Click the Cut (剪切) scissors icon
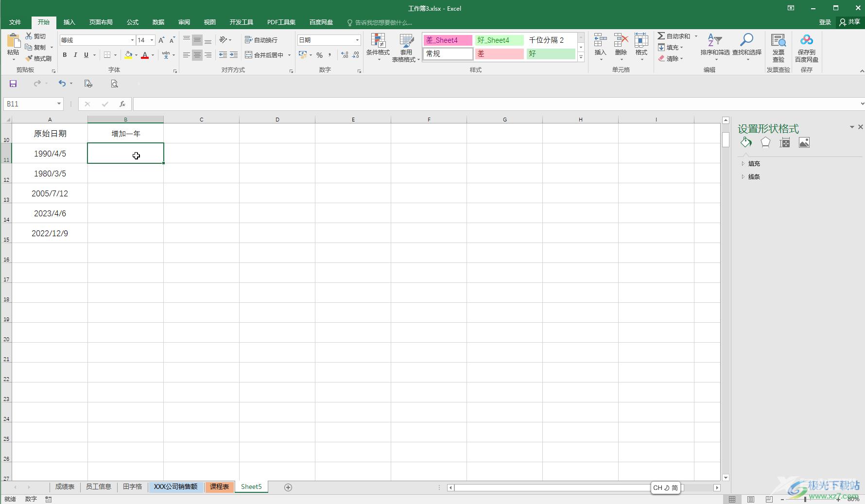 [x=29, y=36]
